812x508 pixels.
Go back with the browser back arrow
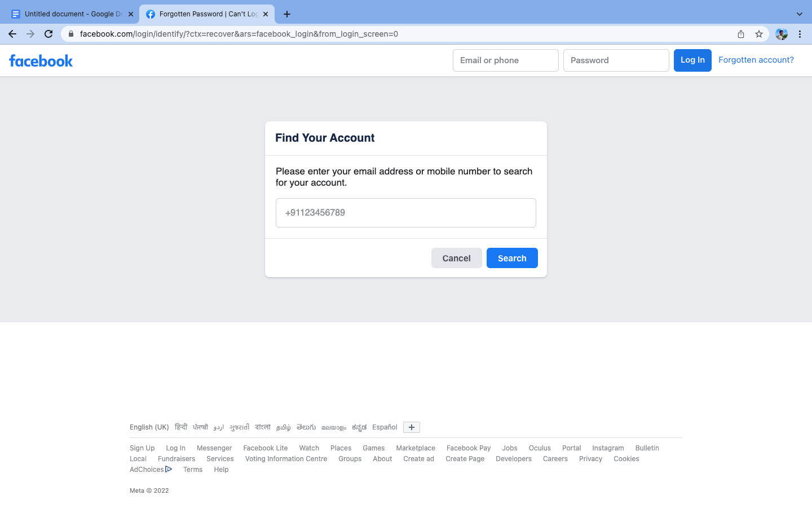12,34
